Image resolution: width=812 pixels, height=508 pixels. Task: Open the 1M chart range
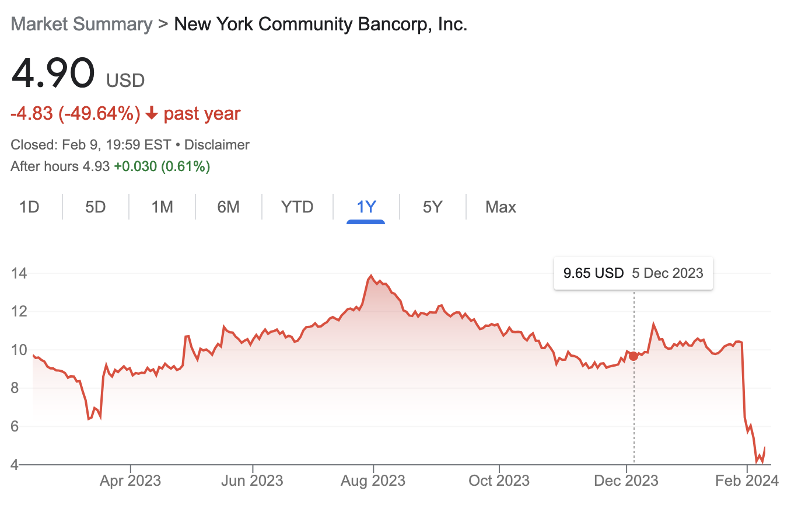pyautogui.click(x=162, y=207)
